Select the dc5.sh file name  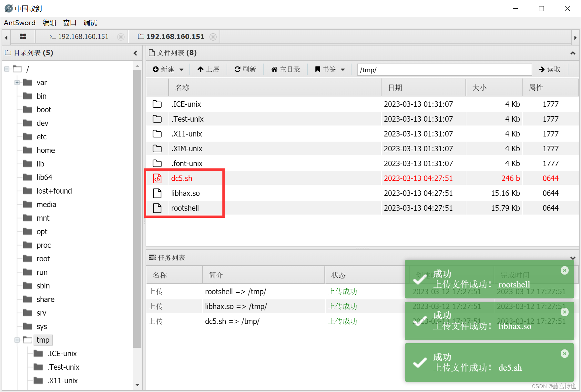point(182,178)
